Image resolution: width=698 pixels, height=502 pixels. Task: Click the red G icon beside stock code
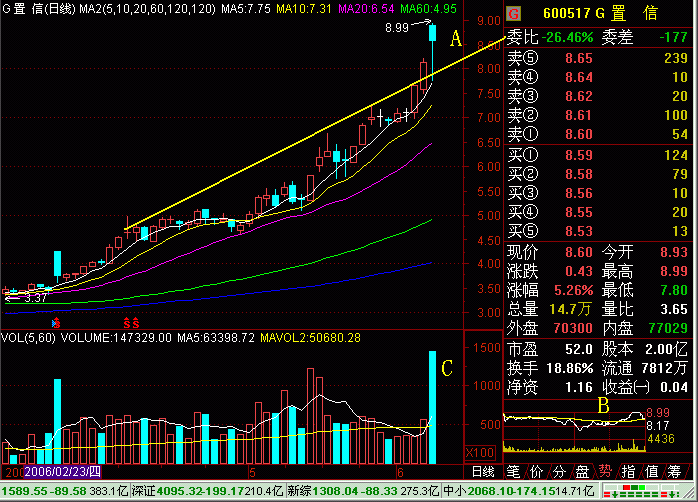(x=514, y=16)
